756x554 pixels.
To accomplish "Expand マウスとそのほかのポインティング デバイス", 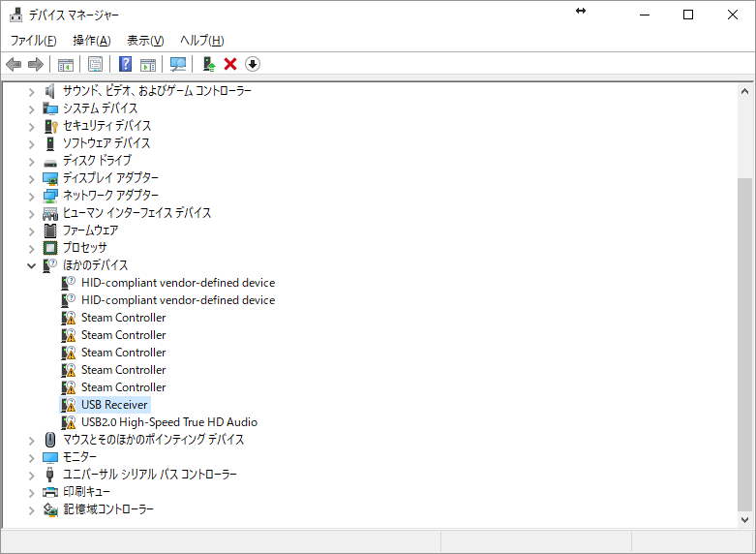I will (31, 440).
